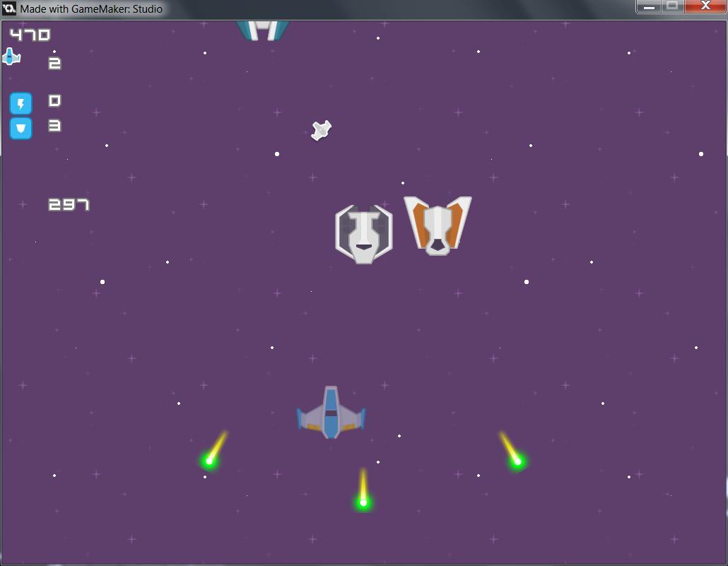
Task: Click the score display showing 470
Action: point(30,35)
